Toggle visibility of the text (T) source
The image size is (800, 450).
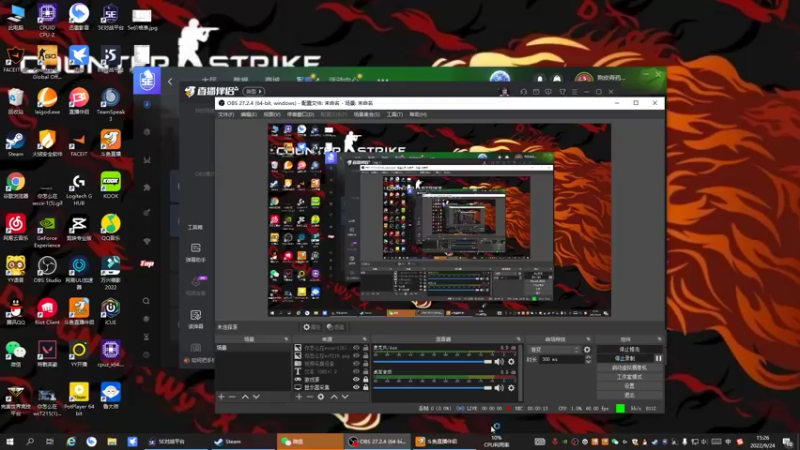tap(356, 371)
